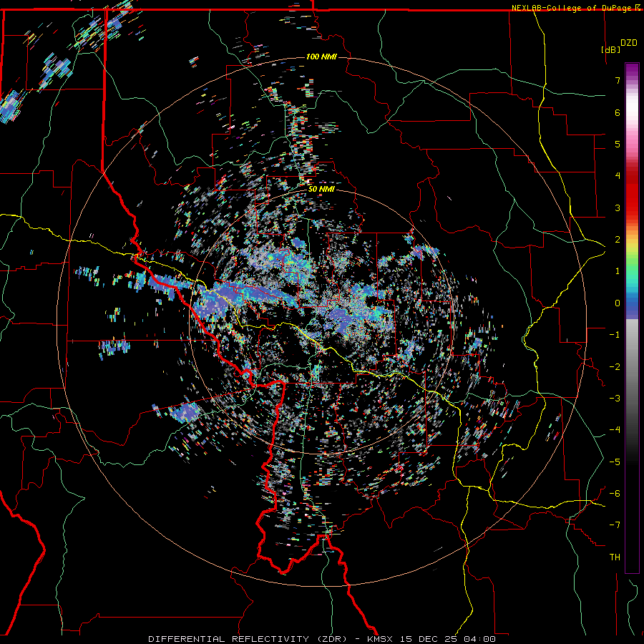
Task: Click the DZD label above color scale
Action: [629, 43]
